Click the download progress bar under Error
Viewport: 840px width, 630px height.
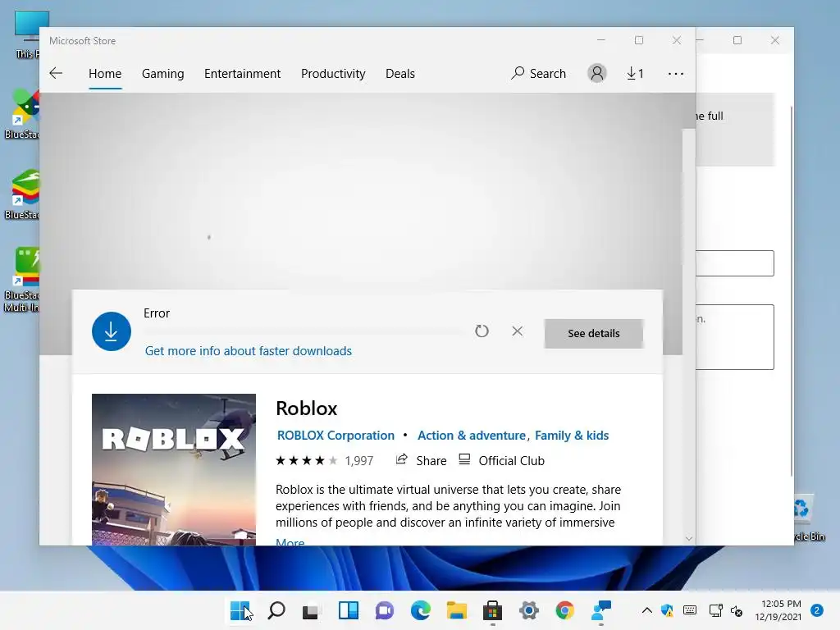[304, 331]
